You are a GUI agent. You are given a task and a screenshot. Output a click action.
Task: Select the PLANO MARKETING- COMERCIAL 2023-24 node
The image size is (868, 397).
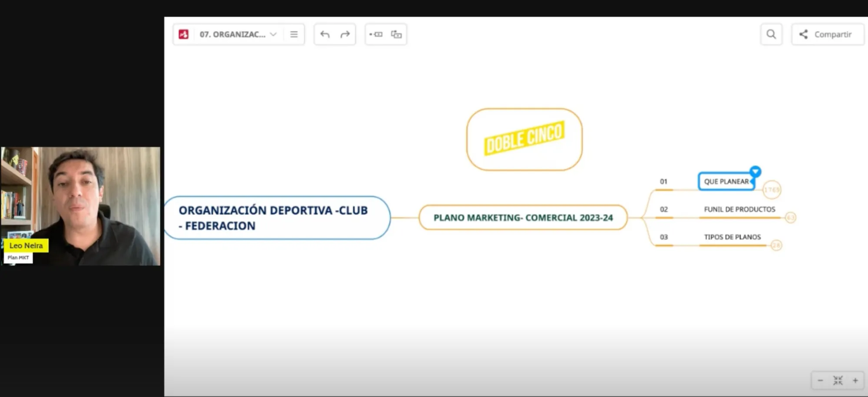click(x=523, y=217)
